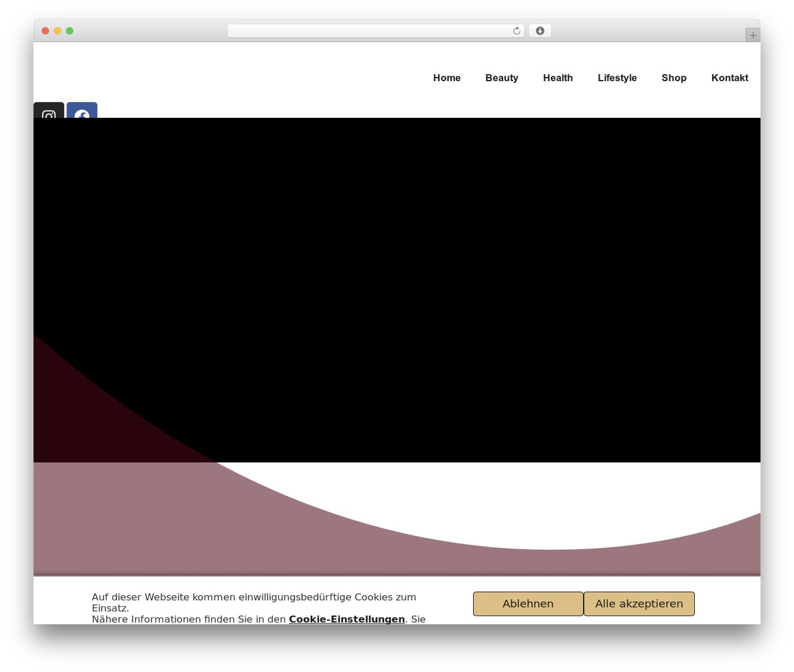Open the Shop menu item
Screen dimensions: 794x672
[x=674, y=77]
